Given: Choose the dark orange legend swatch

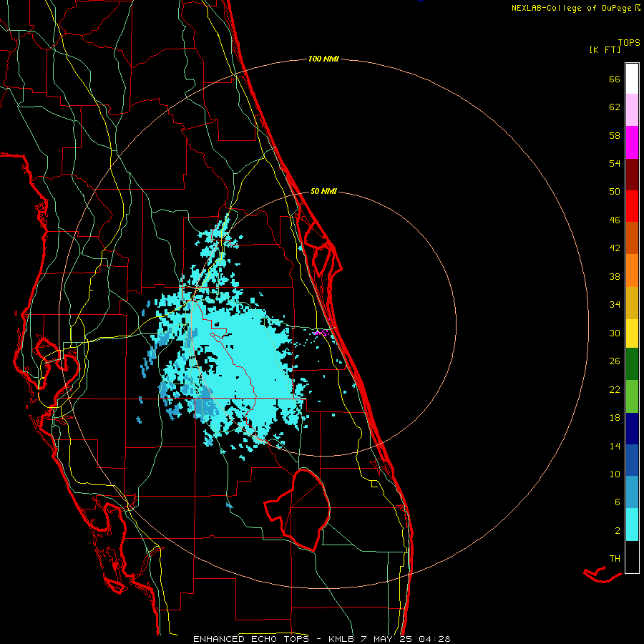Looking at the screenshot, I should [x=632, y=238].
